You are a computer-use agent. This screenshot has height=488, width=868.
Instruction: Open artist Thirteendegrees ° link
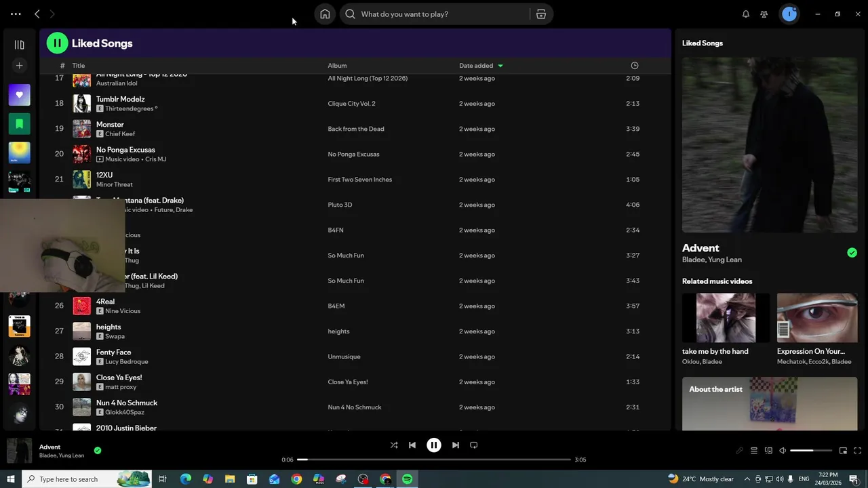click(x=131, y=108)
